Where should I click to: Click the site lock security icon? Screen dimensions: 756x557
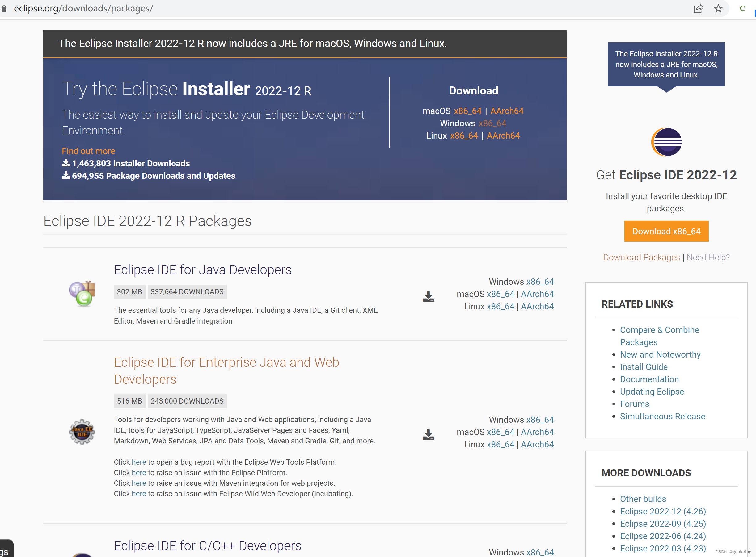pyautogui.click(x=4, y=8)
